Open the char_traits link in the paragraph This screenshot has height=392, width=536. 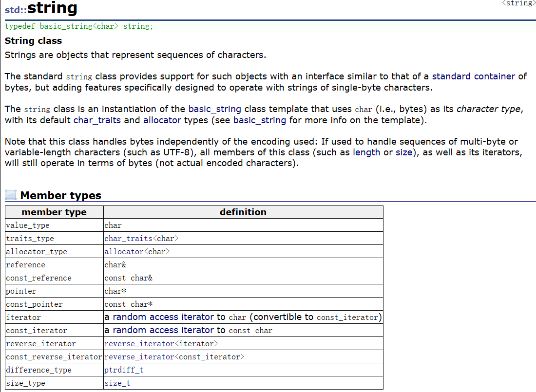(x=97, y=120)
